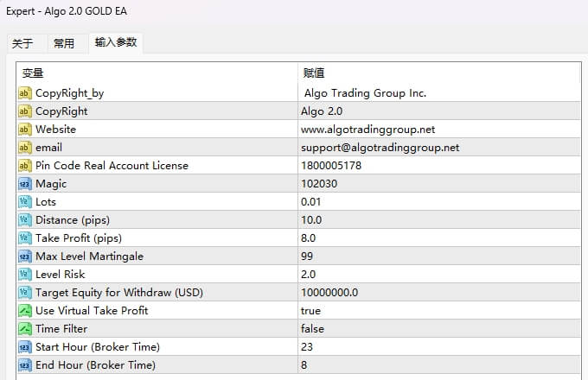Select the Distance (pips) label
588x380 pixels.
73,220
